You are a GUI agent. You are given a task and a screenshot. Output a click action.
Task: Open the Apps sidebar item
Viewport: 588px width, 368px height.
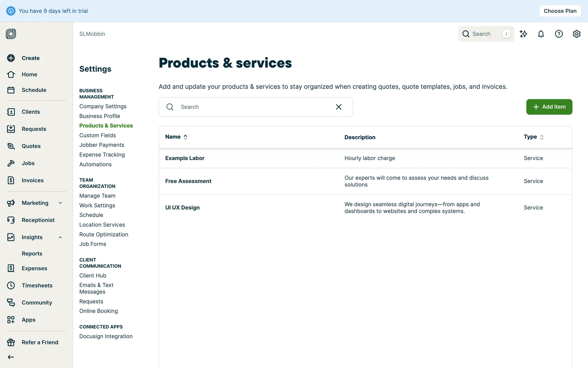coord(28,320)
